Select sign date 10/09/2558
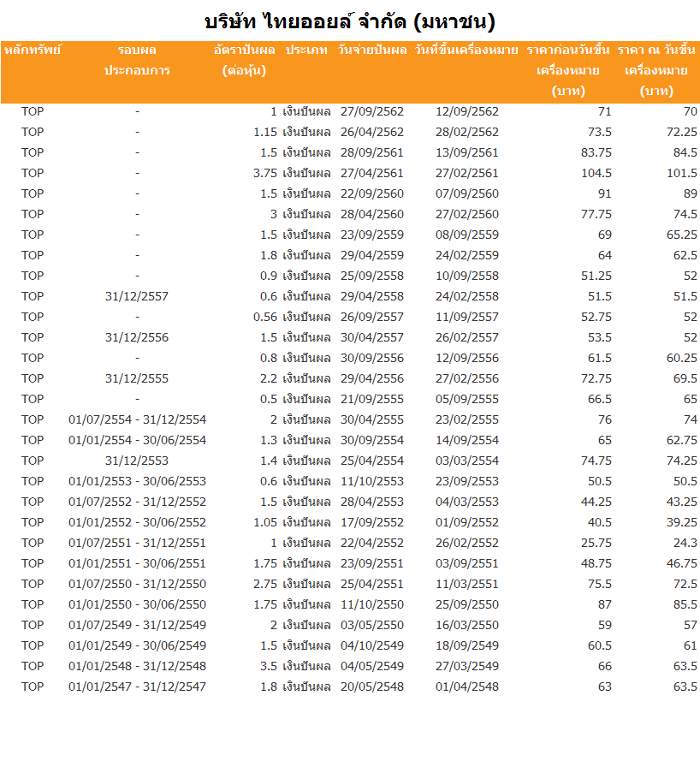700x761 pixels. click(467, 276)
